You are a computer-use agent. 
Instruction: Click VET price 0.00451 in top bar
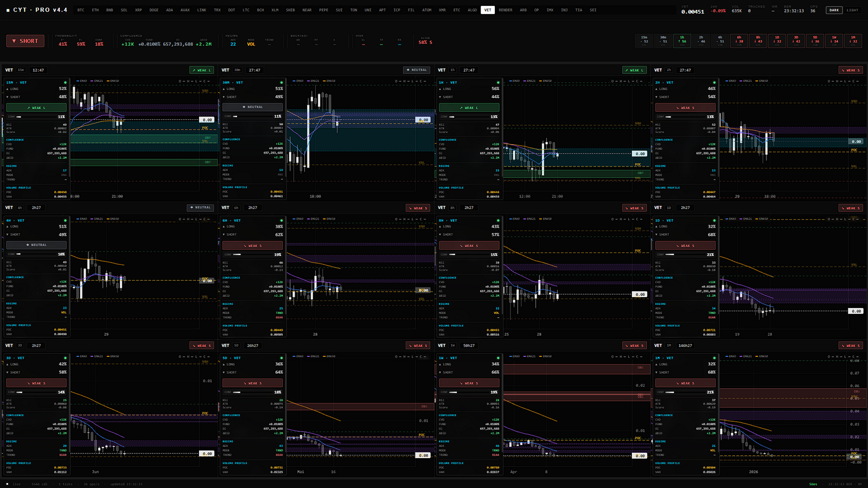[x=693, y=11]
